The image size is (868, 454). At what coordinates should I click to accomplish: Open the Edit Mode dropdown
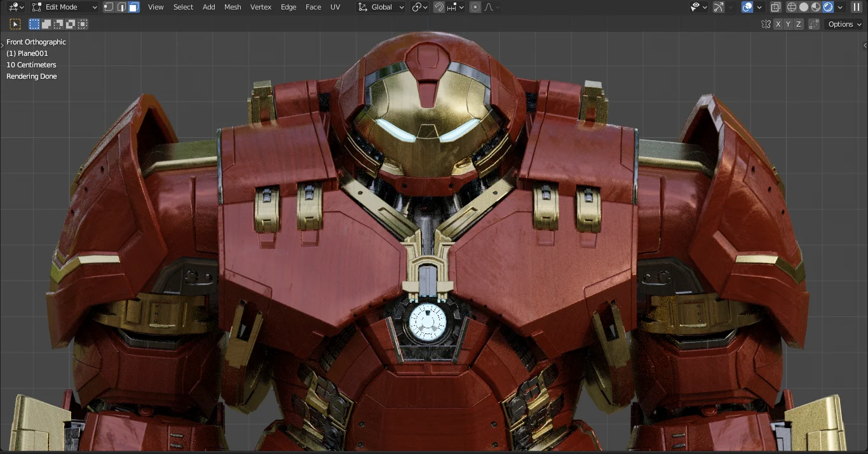(64, 7)
